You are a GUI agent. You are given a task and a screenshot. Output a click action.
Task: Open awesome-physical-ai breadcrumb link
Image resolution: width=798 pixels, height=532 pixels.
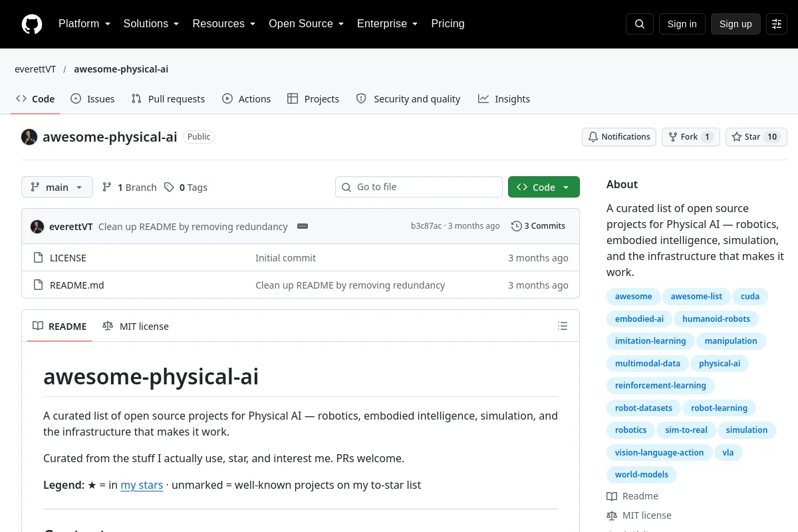point(121,69)
